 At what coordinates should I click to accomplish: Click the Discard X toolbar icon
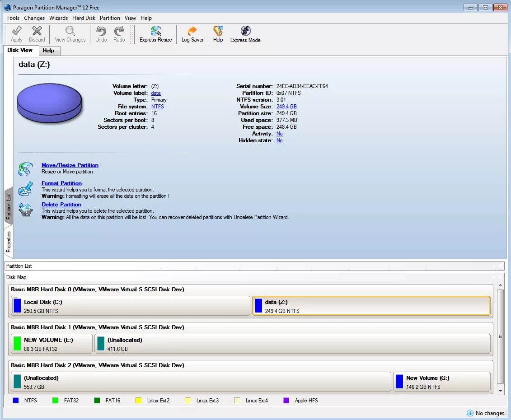click(37, 31)
